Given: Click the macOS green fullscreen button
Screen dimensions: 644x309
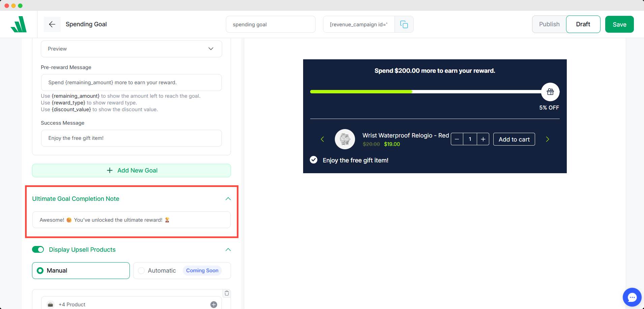Looking at the screenshot, I should coord(20,6).
